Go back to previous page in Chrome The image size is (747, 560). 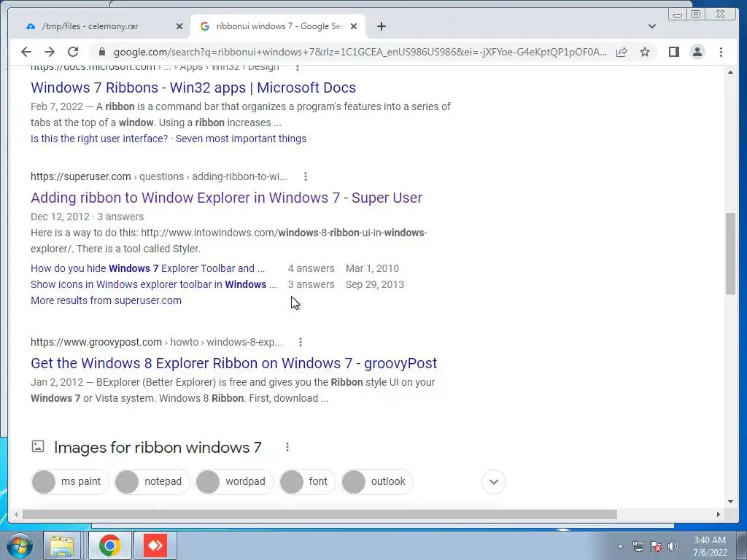tap(26, 52)
